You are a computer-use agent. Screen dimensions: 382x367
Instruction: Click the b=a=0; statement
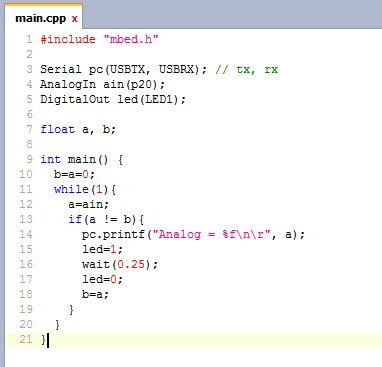(x=74, y=174)
